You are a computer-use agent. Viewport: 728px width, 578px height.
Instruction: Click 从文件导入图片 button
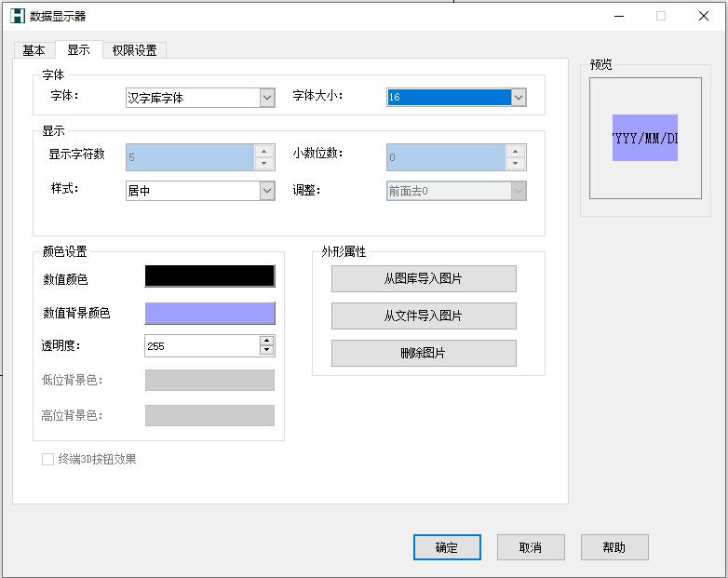(424, 316)
